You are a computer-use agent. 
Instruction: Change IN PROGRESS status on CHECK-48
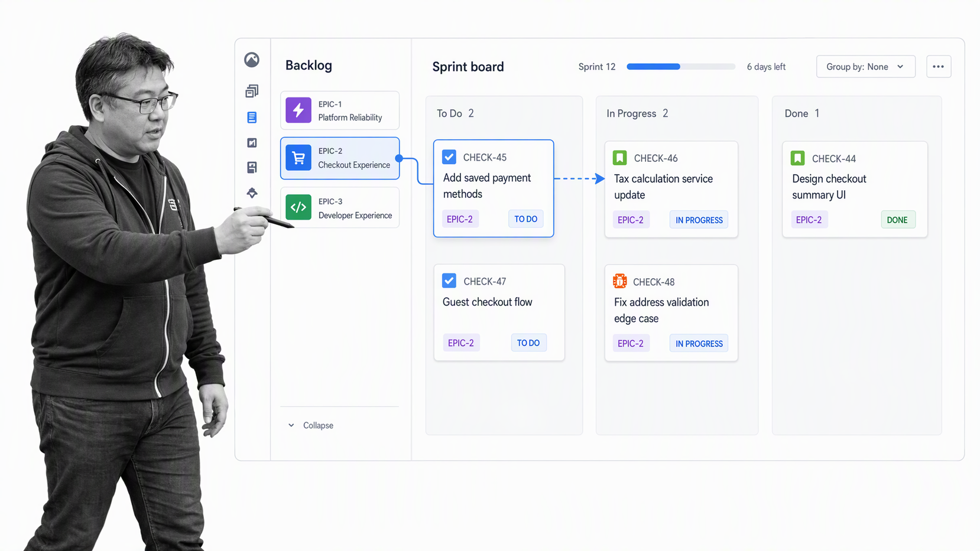tap(699, 343)
